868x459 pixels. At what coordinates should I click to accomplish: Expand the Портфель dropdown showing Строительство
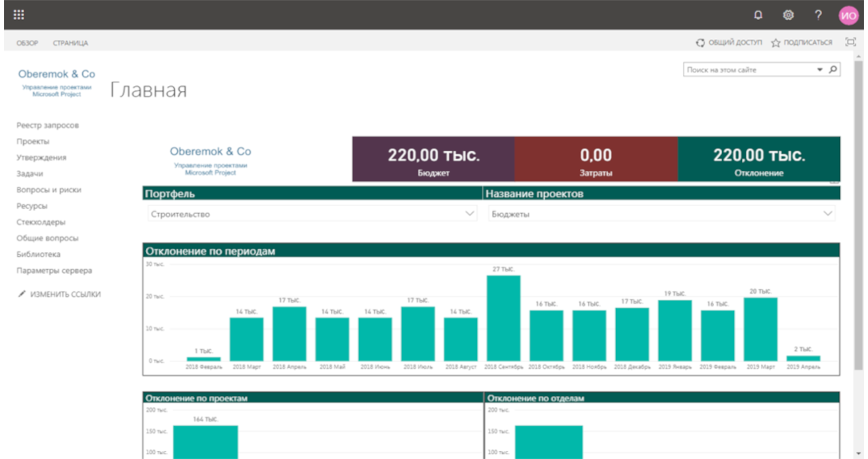pos(469,214)
